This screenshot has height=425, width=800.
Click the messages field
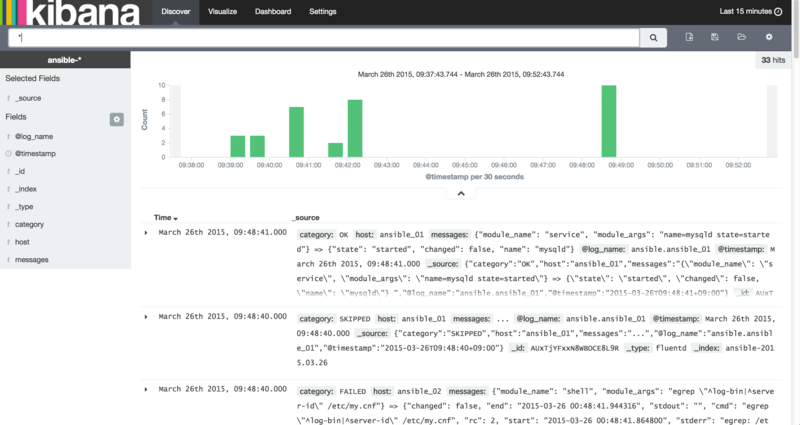pos(32,260)
